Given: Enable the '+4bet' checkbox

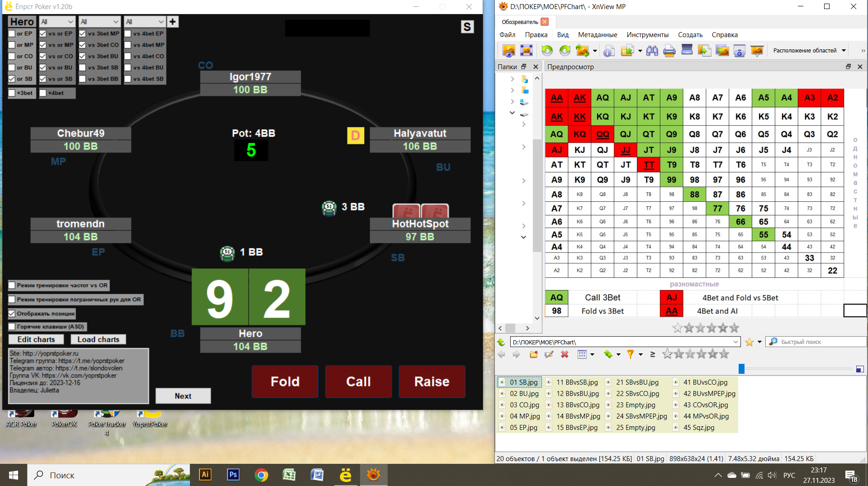Looking at the screenshot, I should point(43,93).
